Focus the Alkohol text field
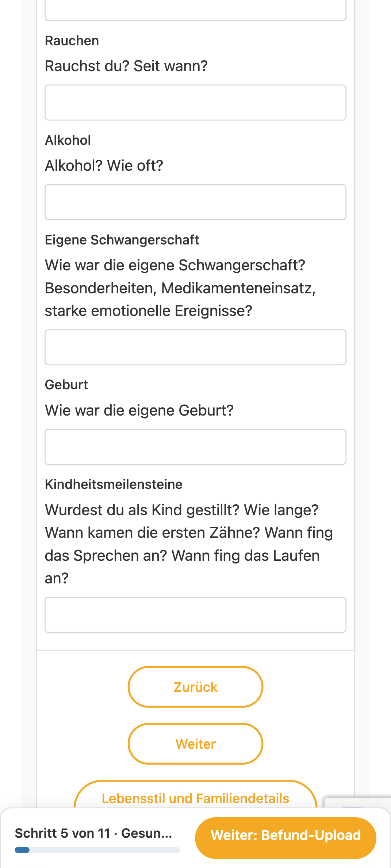Image resolution: width=391 pixels, height=868 pixels. click(195, 202)
